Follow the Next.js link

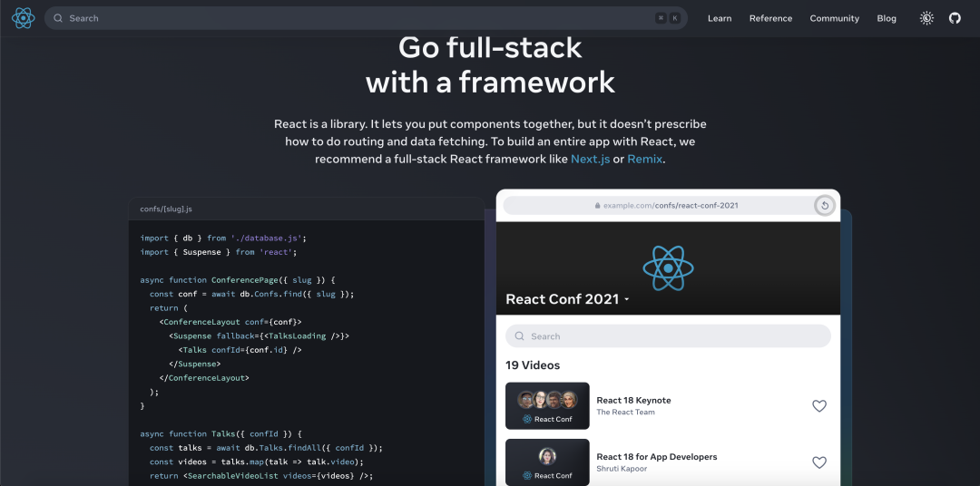(x=590, y=159)
